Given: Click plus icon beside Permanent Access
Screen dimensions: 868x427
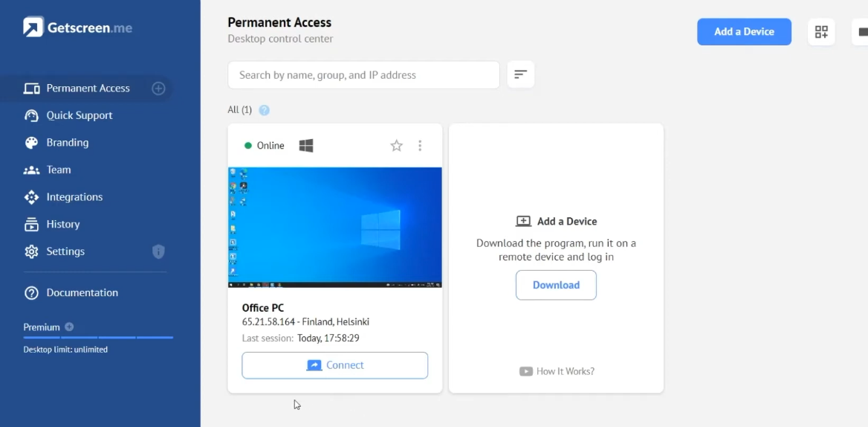Looking at the screenshot, I should (x=158, y=89).
